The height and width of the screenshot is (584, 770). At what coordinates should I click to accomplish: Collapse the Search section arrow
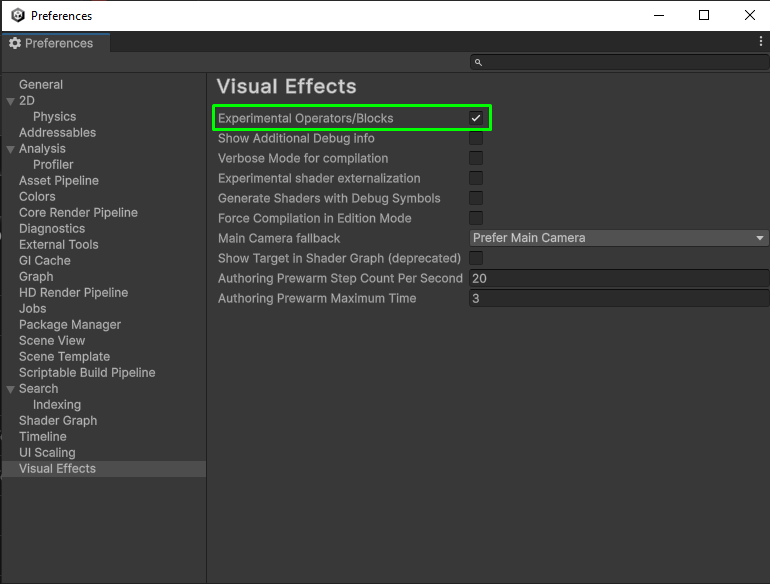(10, 389)
